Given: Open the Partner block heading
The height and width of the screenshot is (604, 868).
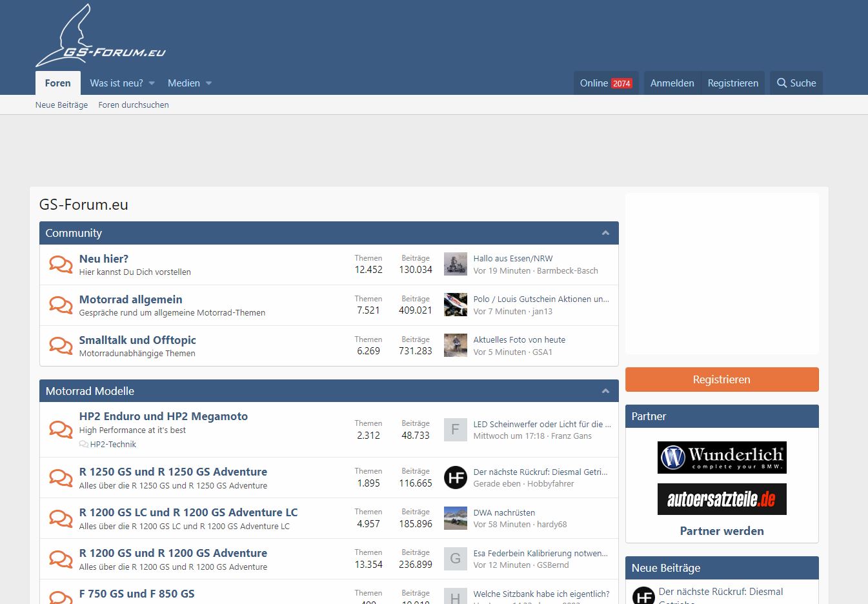Looking at the screenshot, I should (x=649, y=416).
